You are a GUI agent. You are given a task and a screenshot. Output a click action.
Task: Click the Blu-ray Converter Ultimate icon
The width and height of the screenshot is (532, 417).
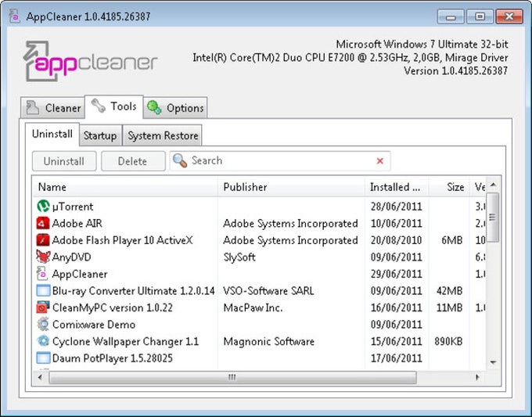[43, 291]
